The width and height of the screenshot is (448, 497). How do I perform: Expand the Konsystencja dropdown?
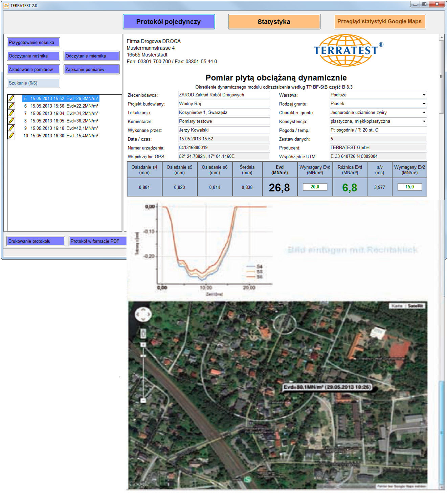(x=424, y=121)
